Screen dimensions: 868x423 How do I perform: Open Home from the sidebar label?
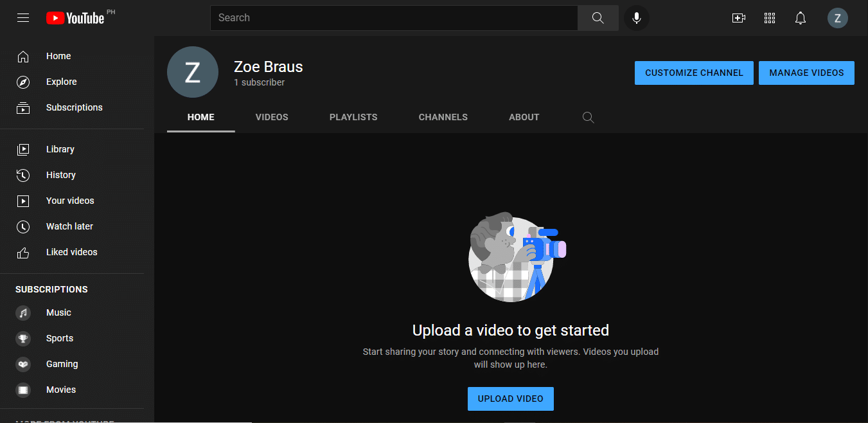(58, 57)
